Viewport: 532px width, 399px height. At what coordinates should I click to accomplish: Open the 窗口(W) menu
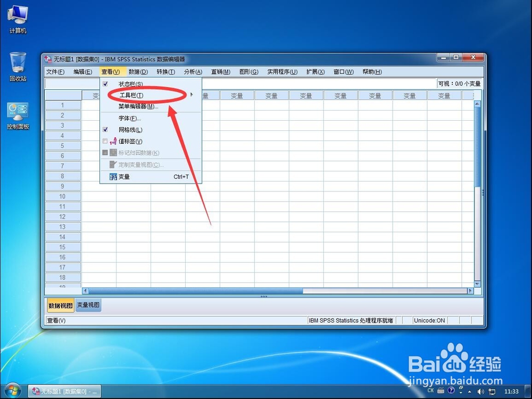tap(344, 72)
